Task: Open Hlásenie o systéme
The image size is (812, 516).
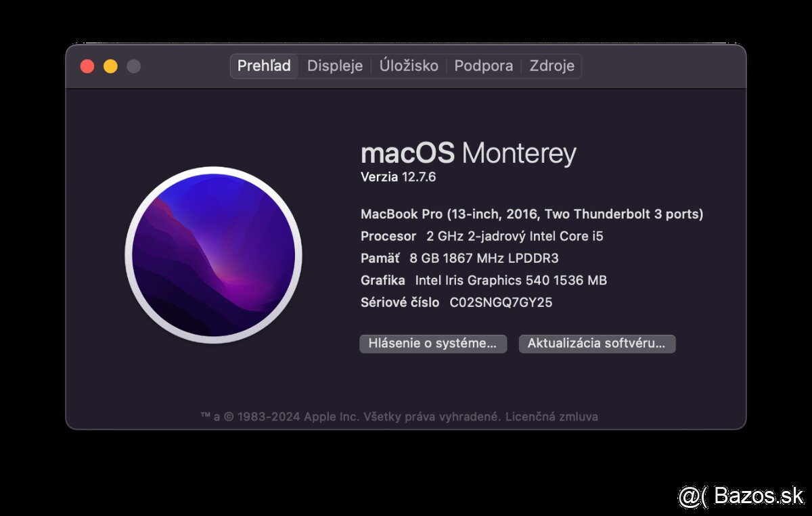Action: [432, 344]
